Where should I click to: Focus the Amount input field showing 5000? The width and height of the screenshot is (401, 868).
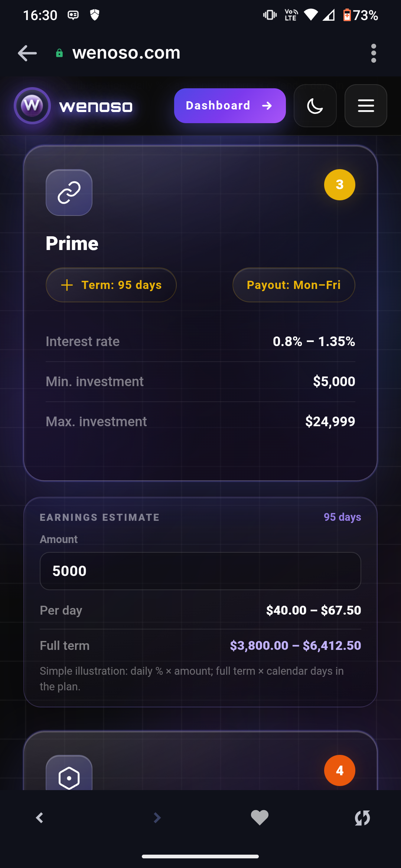point(200,571)
